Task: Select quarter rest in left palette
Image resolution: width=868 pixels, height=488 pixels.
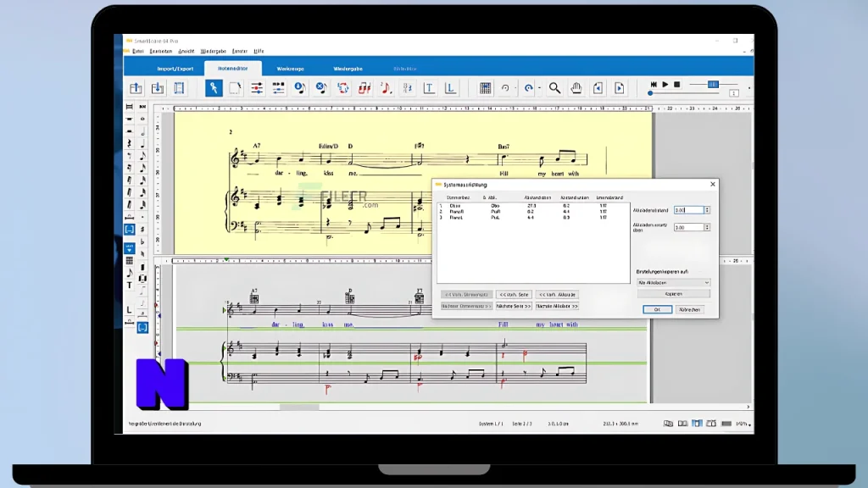Action: pos(129,143)
